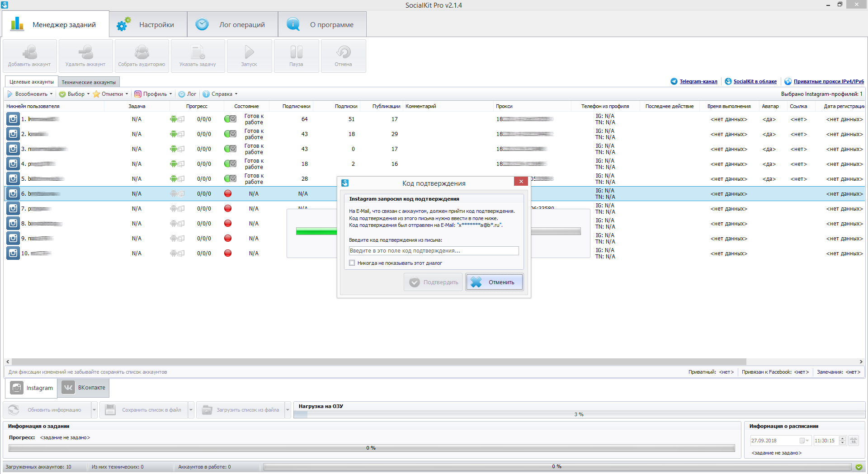
Task: Click the task progress bar showing 0 %
Action: (x=372, y=448)
